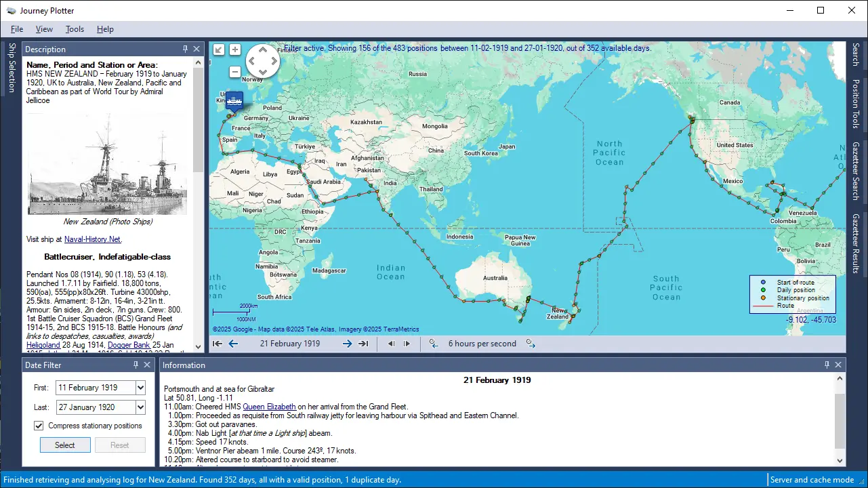
Task: Zoom out with the map minus button
Action: (x=234, y=72)
